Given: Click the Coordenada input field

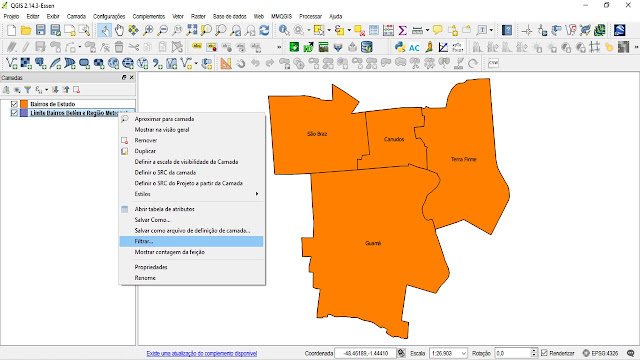Looking at the screenshot, I should click(x=365, y=353).
